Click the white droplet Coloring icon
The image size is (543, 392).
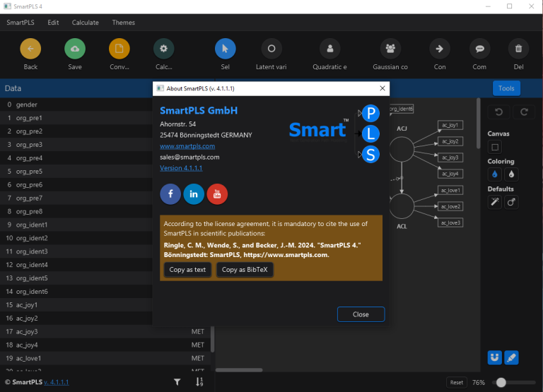(x=511, y=174)
